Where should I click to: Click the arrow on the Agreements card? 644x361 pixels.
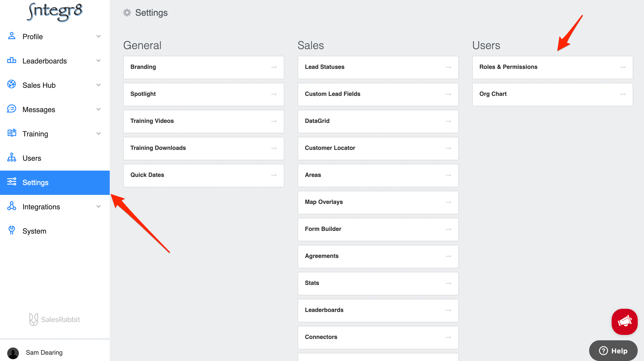click(x=448, y=256)
